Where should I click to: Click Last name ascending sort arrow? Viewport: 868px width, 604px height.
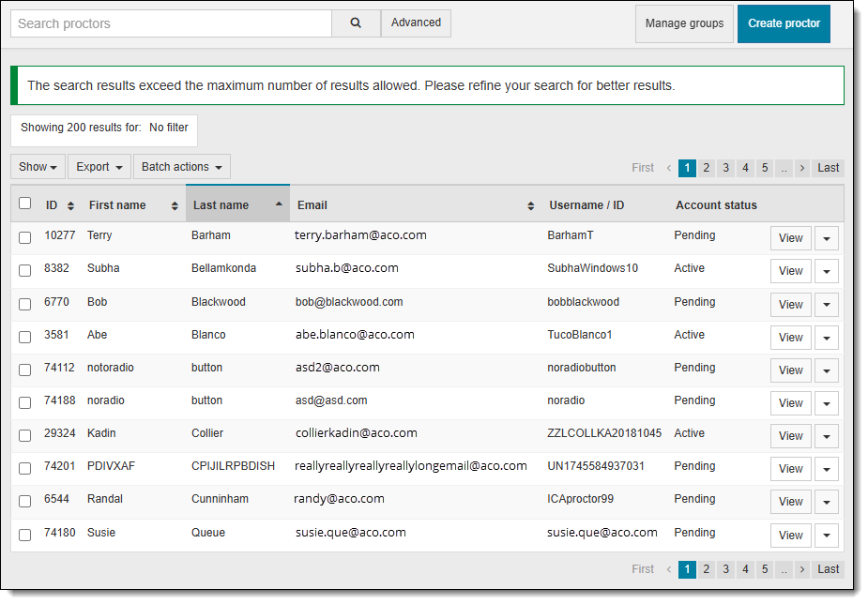click(279, 204)
